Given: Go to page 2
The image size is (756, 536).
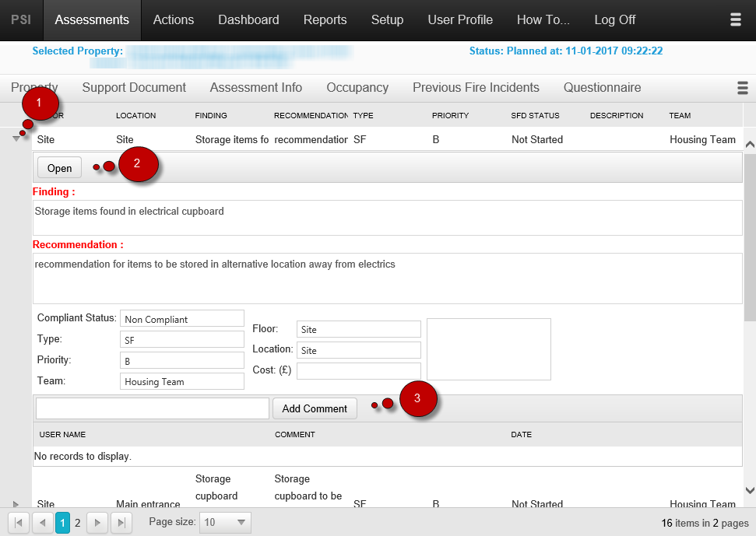Looking at the screenshot, I should click(x=78, y=523).
